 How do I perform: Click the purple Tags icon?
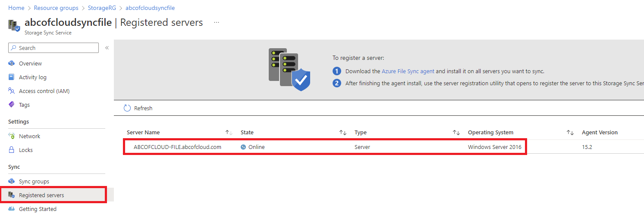[12, 105]
